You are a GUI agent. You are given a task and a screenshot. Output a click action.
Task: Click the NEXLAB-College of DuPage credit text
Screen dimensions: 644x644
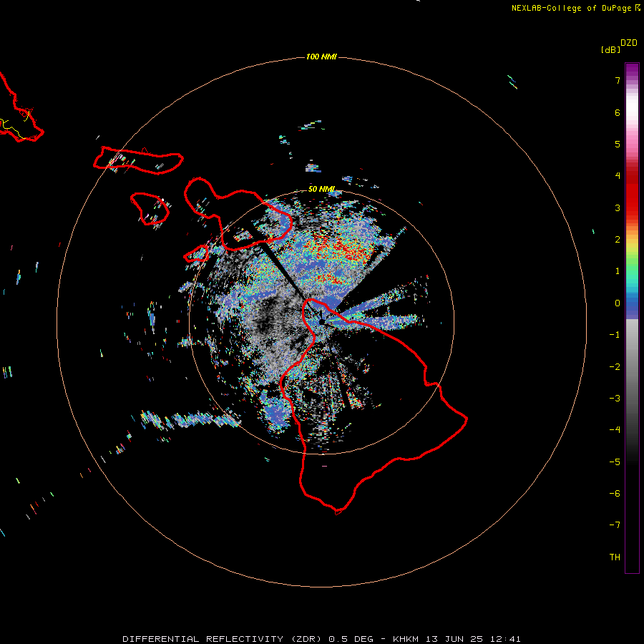coord(575,8)
